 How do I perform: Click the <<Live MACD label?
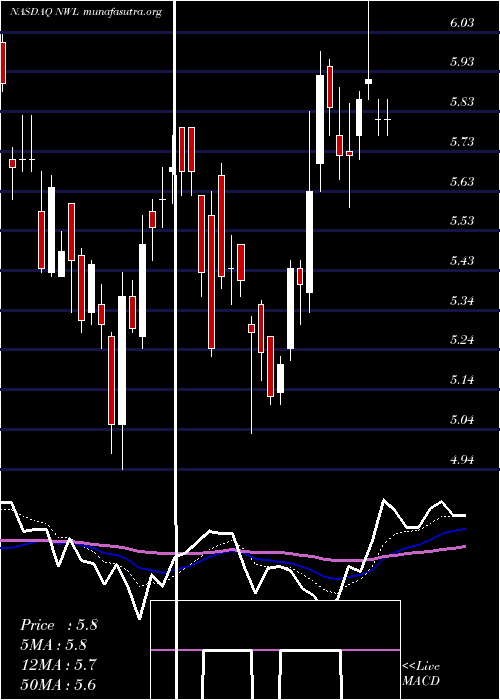tap(421, 674)
